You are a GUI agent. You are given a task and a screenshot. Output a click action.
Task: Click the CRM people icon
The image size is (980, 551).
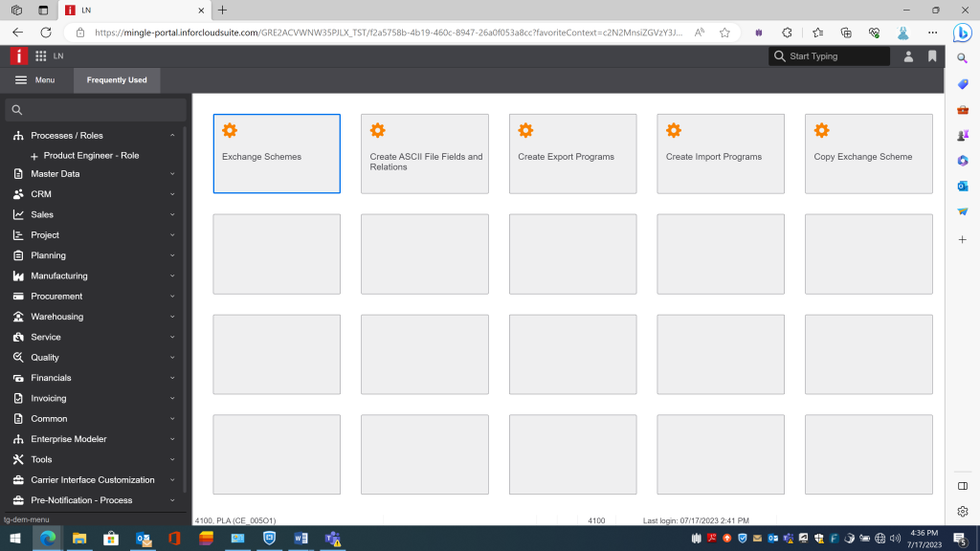pyautogui.click(x=18, y=194)
